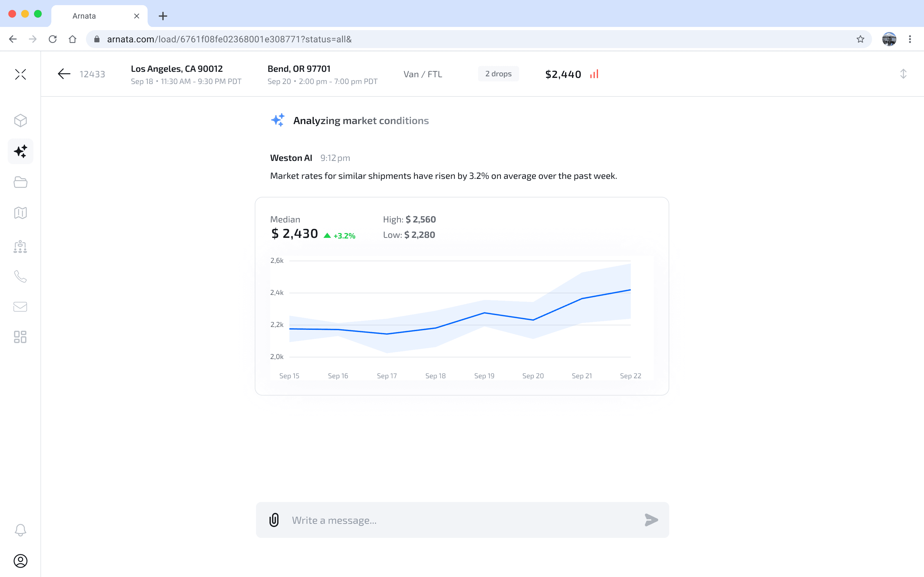
Task: Click the team hierarchy sidebar icon
Action: click(20, 247)
